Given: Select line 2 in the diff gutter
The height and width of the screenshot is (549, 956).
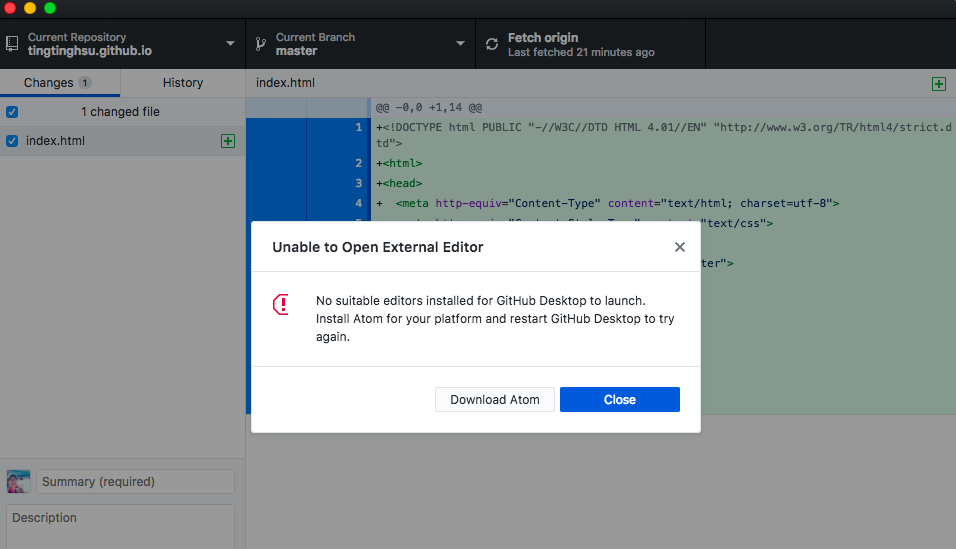Looking at the screenshot, I should click(x=358, y=163).
